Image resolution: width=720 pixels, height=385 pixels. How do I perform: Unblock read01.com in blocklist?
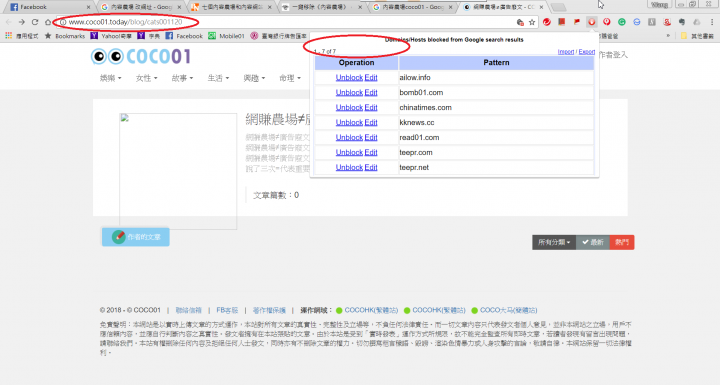point(349,137)
